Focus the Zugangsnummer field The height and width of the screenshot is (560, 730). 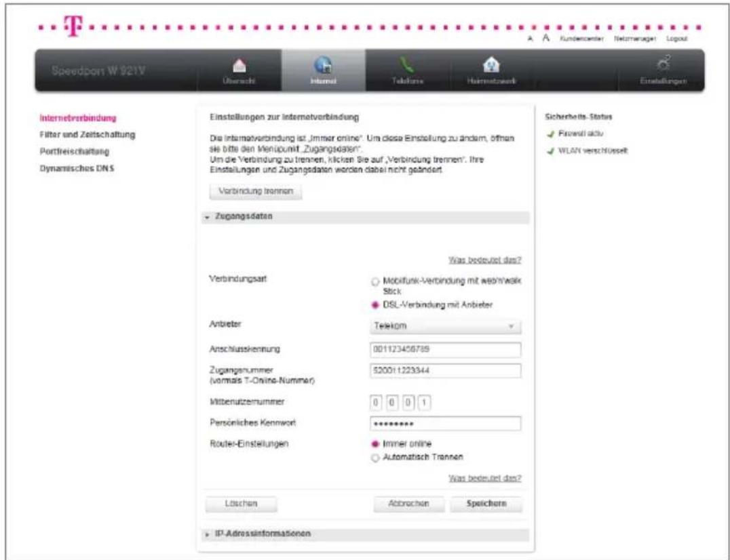[446, 371]
